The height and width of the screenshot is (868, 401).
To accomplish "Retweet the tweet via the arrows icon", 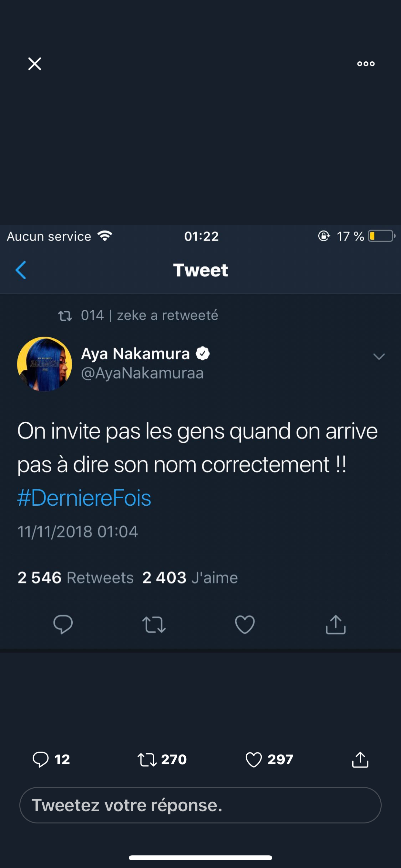I will [154, 625].
